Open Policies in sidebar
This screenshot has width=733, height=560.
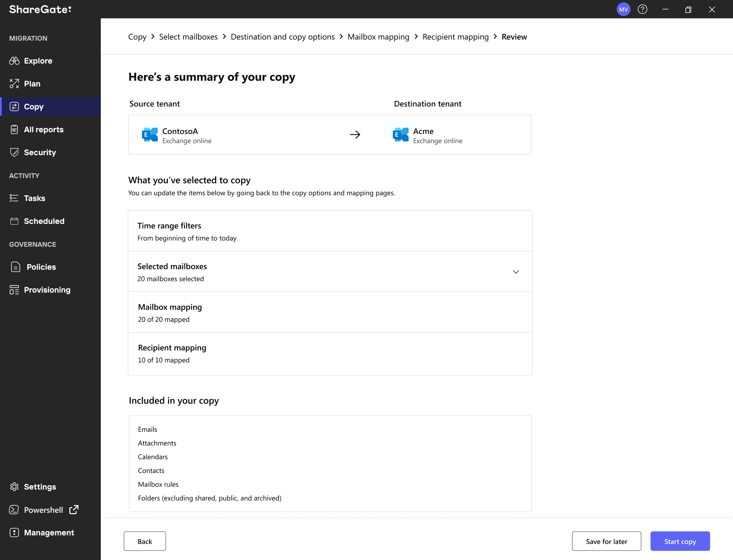[x=51, y=267]
